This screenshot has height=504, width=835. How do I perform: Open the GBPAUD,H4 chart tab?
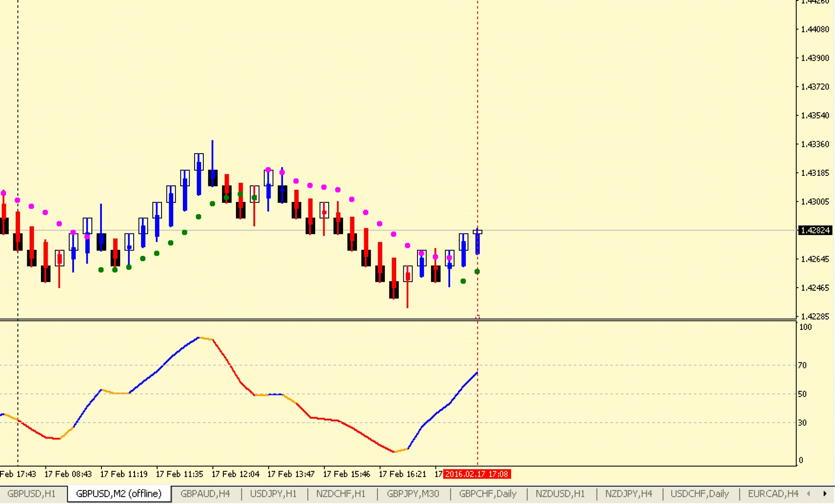tap(205, 494)
